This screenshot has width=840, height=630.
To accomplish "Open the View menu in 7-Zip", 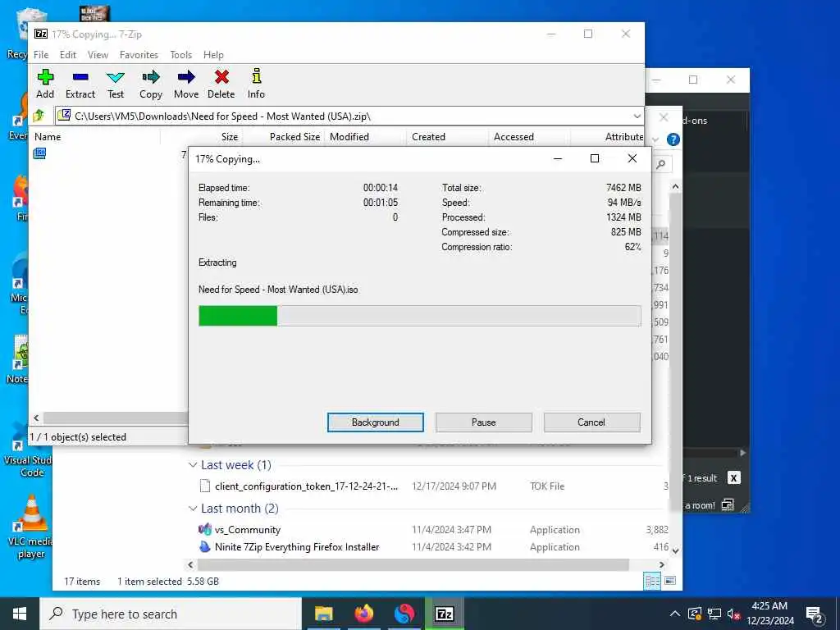I will [x=98, y=55].
